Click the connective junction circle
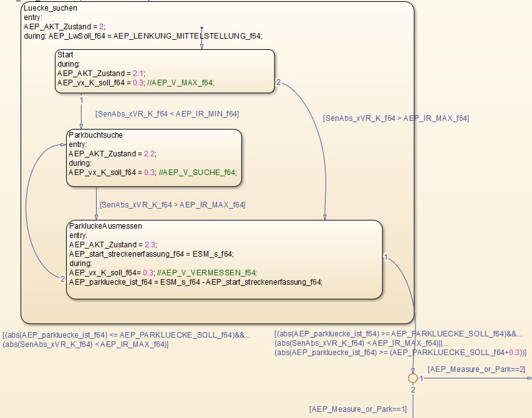Image resolution: width=532 pixels, height=418 pixels. click(412, 378)
